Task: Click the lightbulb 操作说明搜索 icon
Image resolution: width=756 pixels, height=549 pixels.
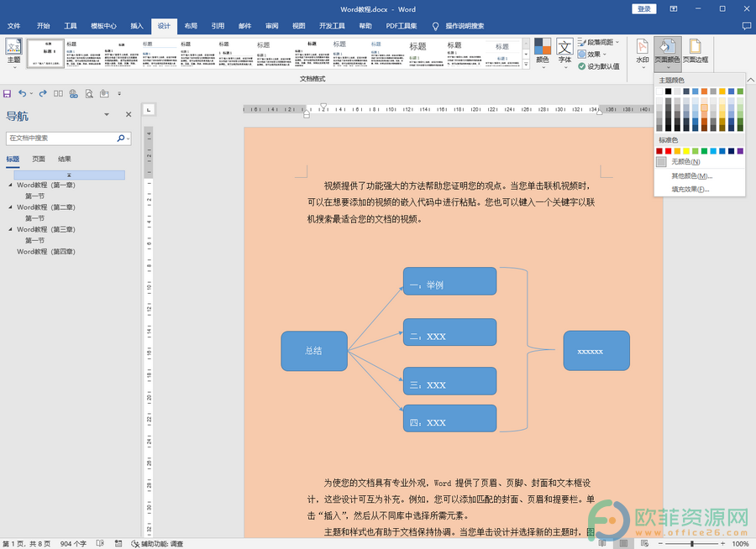Action: pyautogui.click(x=435, y=26)
